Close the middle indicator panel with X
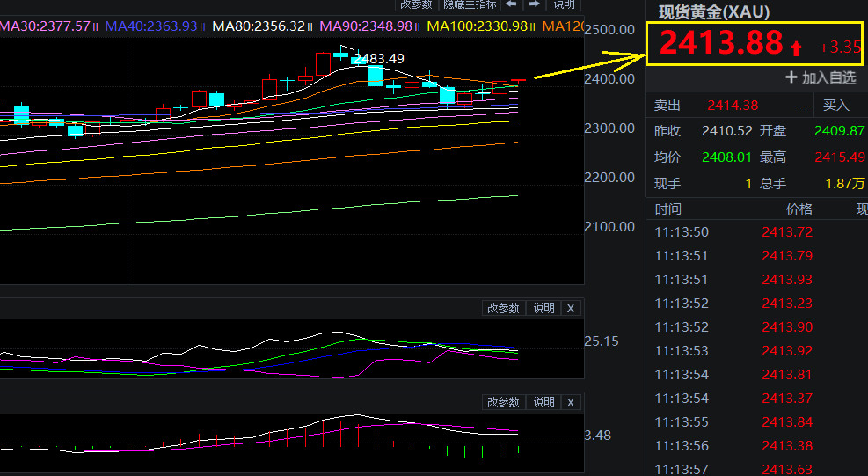Screen dimensions: 868x476 click(570, 308)
